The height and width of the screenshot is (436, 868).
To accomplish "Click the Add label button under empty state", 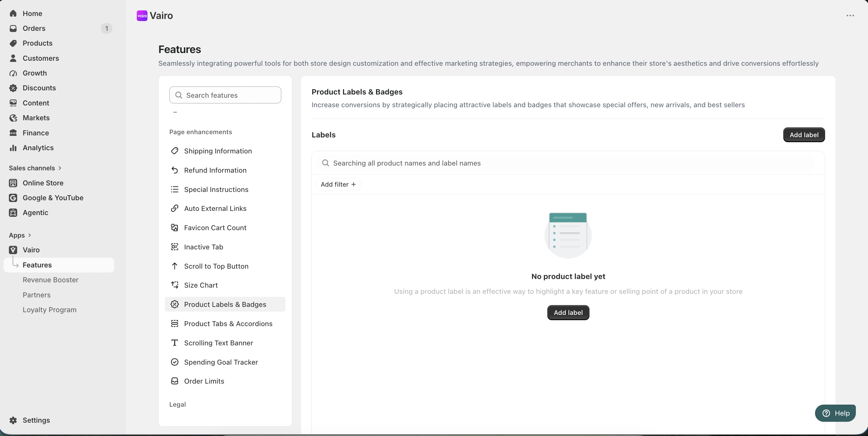I will (568, 312).
